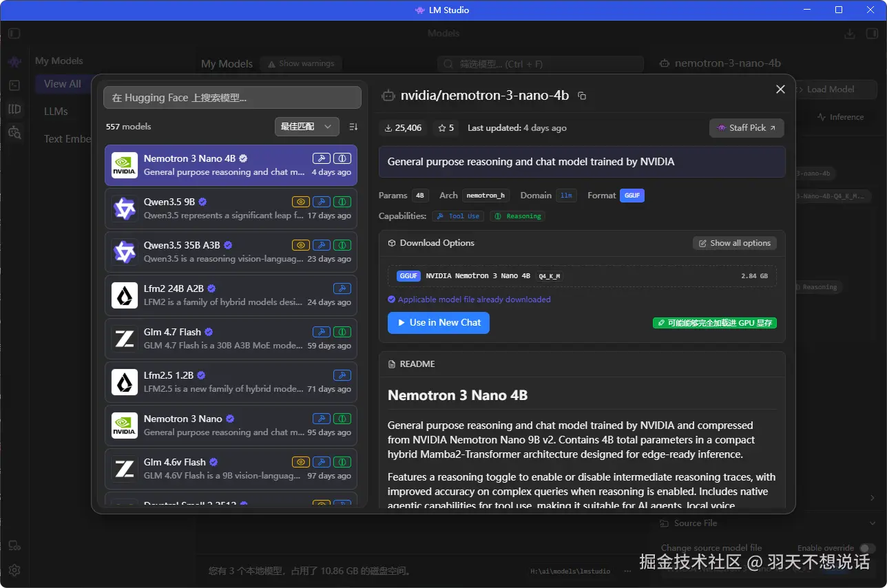Select the Glm 4.6v Flash model row

coord(231,469)
